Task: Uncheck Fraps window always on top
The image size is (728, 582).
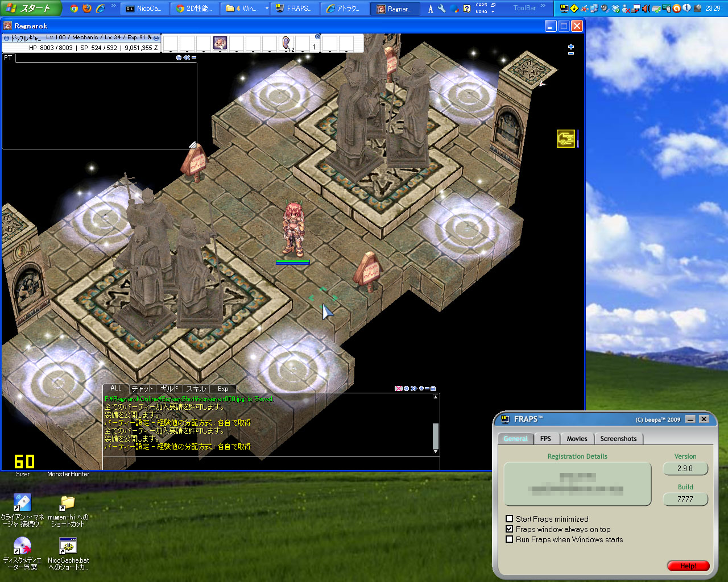Action: point(510,529)
